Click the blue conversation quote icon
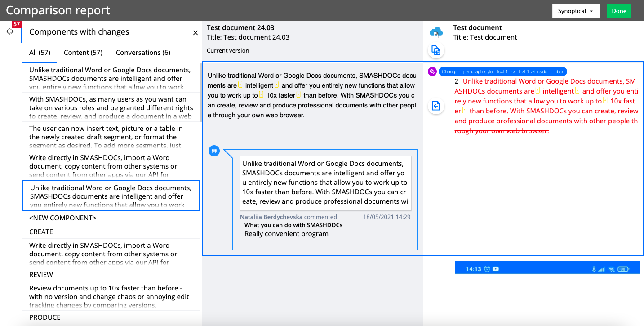The height and width of the screenshot is (326, 644). click(x=214, y=151)
